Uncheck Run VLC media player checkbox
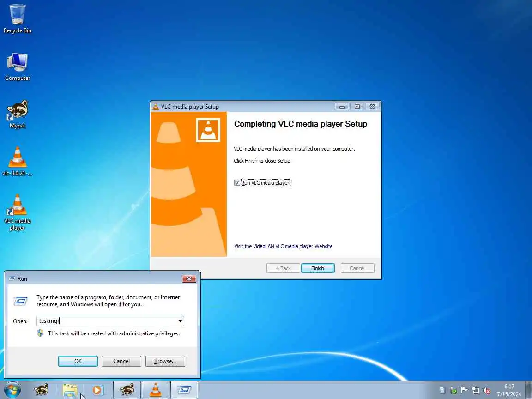The image size is (532, 399). pyautogui.click(x=237, y=182)
